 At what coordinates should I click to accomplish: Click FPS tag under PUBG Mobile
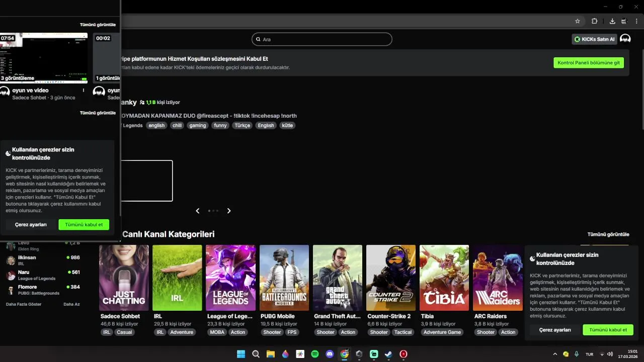292,332
